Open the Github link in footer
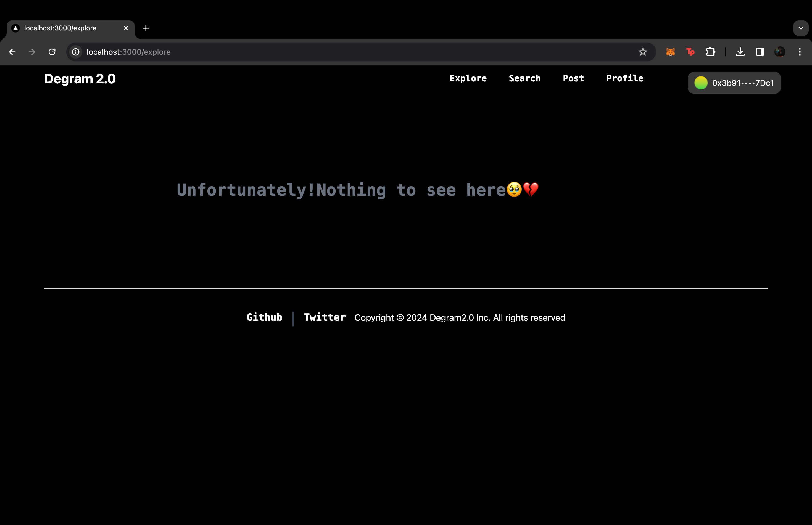Screen dimensions: 812x525 (264, 317)
